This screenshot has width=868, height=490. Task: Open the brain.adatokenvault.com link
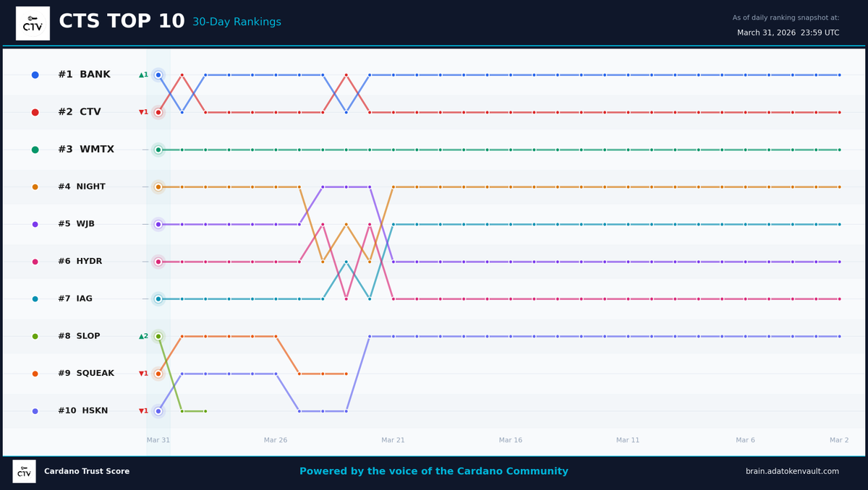793,471
